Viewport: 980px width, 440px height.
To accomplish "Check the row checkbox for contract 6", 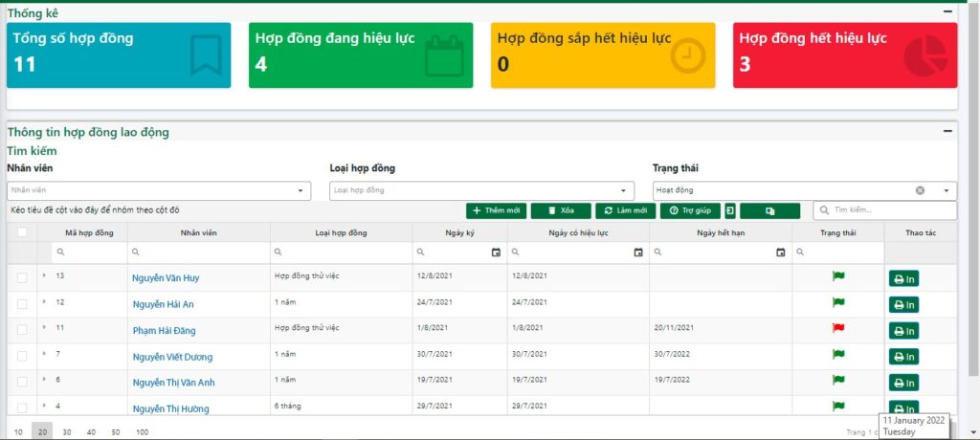I will [x=22, y=382].
